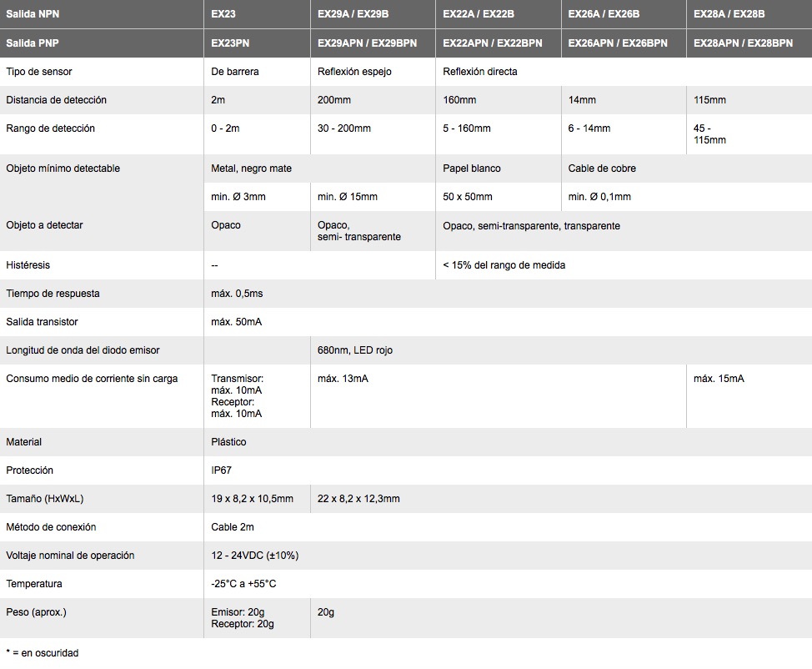
Task: Select the Reflexión espejo cell
Action: (354, 72)
